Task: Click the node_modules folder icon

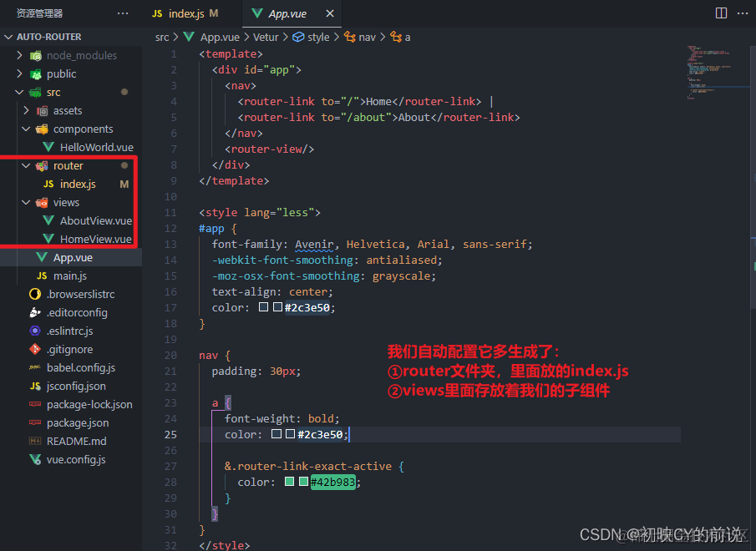Action: (x=36, y=56)
